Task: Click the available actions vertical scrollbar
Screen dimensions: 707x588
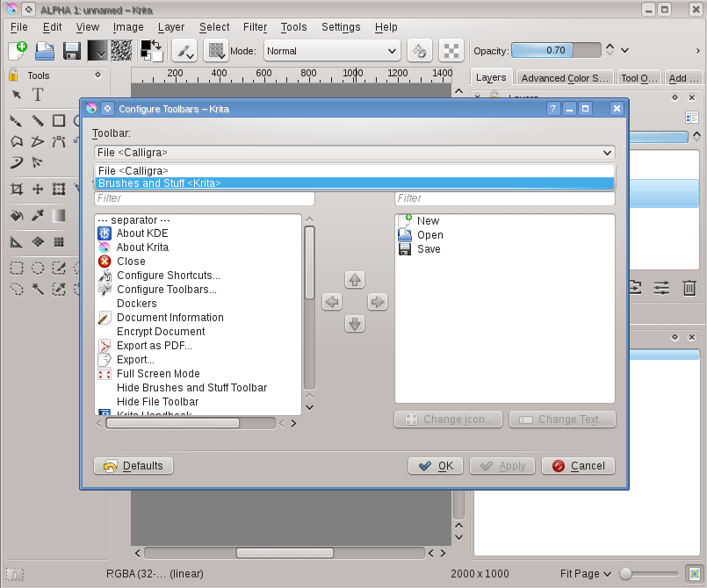Action: 309,308
